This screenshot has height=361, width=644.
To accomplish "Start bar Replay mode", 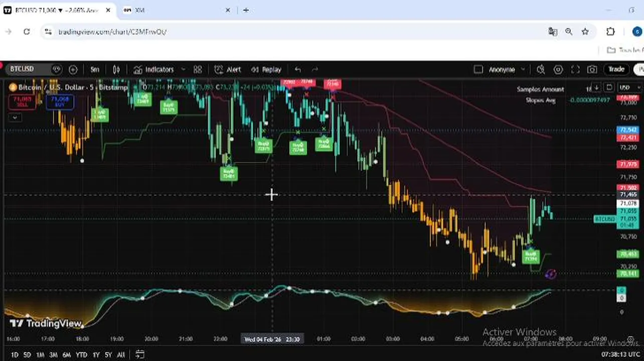I will [x=266, y=70].
